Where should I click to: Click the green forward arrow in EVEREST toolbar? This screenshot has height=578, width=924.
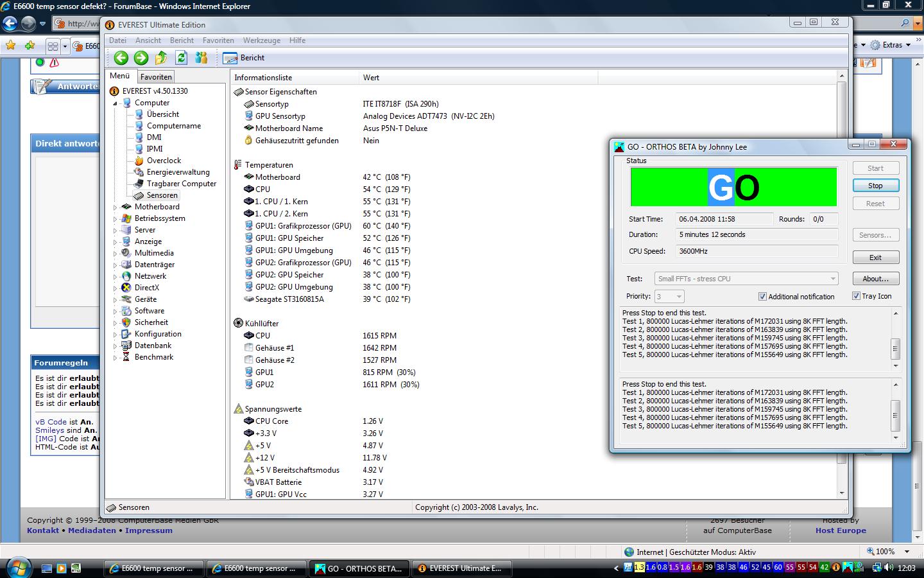(x=141, y=58)
